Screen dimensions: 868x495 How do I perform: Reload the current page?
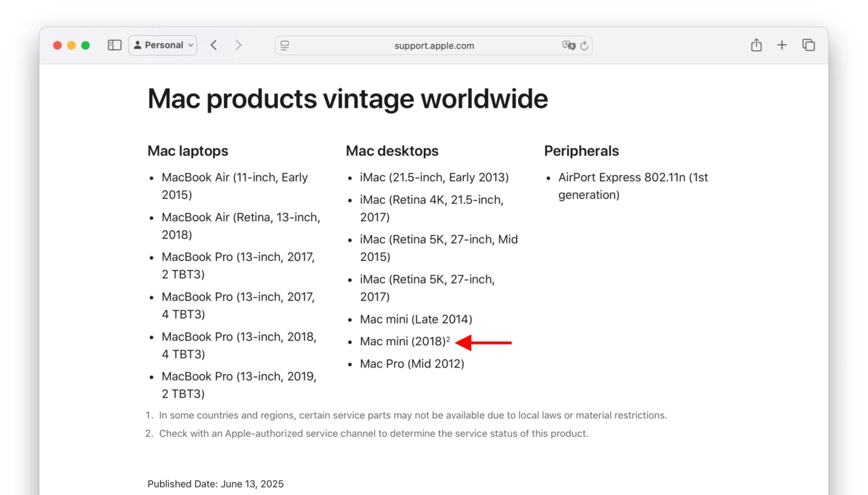[x=584, y=45]
